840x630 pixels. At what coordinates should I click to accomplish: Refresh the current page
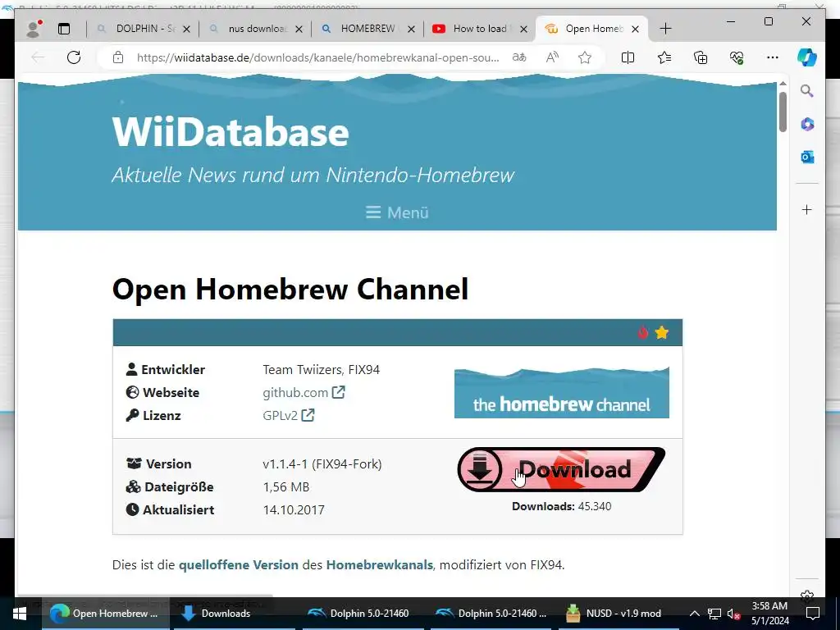(74, 57)
